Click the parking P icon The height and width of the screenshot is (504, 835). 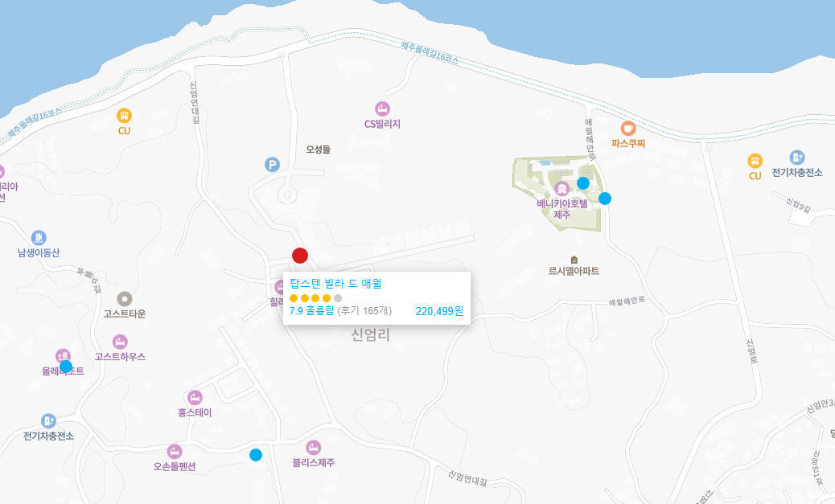tap(272, 165)
